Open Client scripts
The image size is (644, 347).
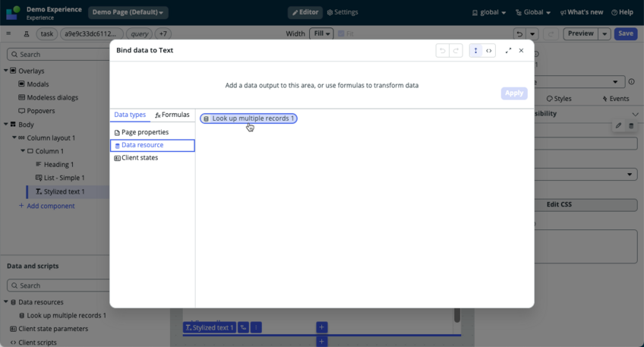[33, 342]
